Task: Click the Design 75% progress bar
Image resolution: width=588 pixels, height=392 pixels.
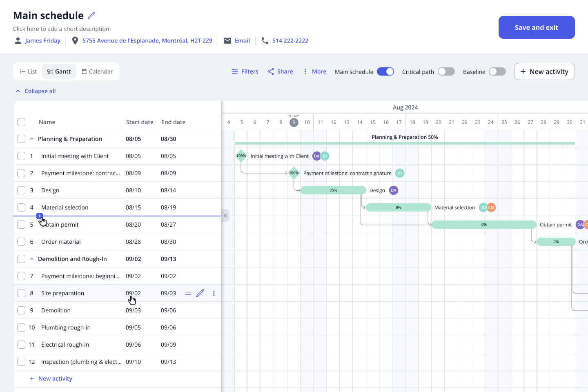Action: [333, 190]
